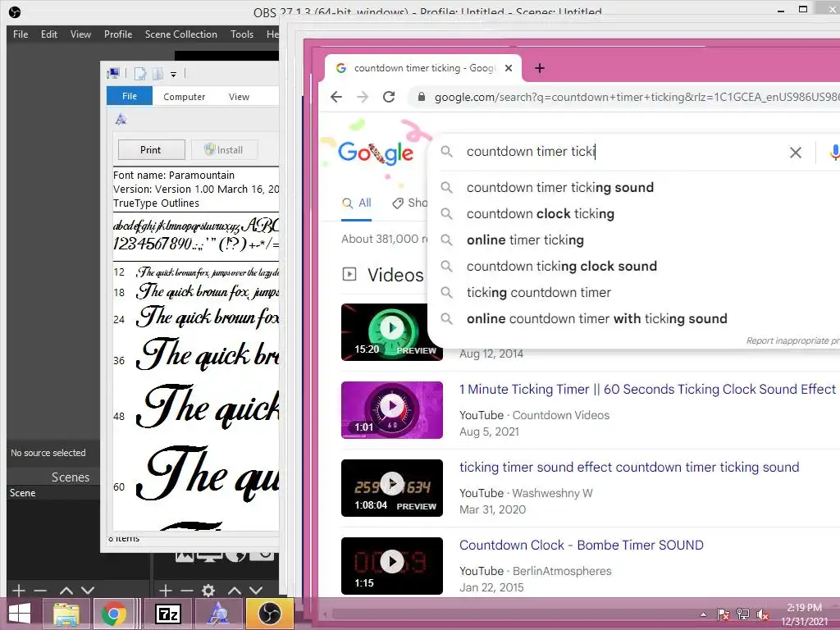
Task: Open the Windows Start button
Action: (20, 614)
